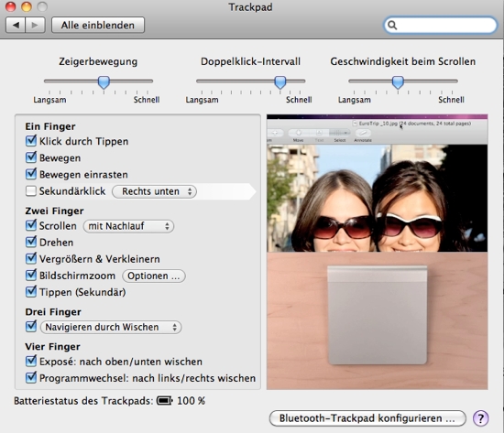This screenshot has width=504, height=433.
Task: Click the Vier Finger section heading
Action: [53, 347]
